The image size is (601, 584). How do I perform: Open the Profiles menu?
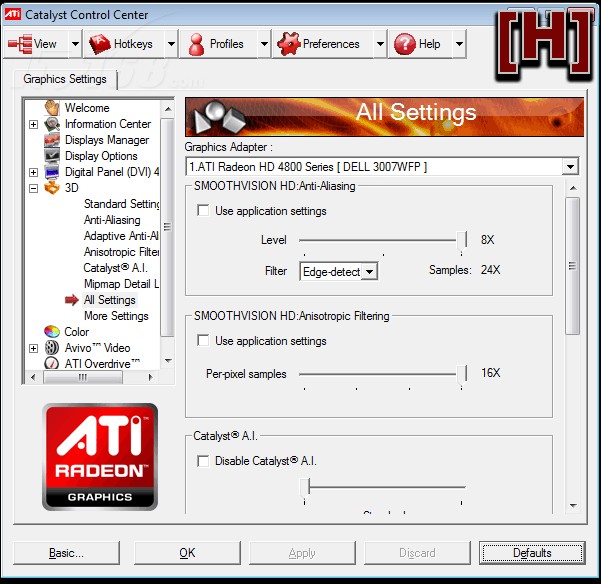pos(219,44)
